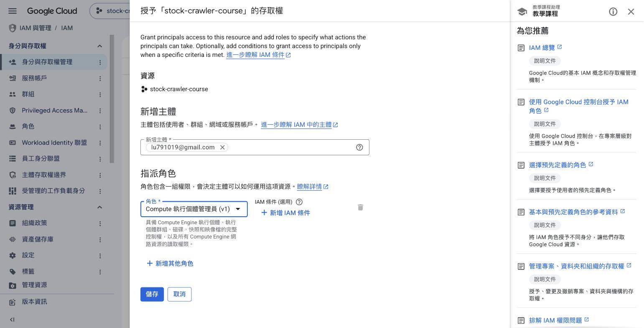Collapse the 資源管理 section
The width and height of the screenshot is (644, 328).
99,207
